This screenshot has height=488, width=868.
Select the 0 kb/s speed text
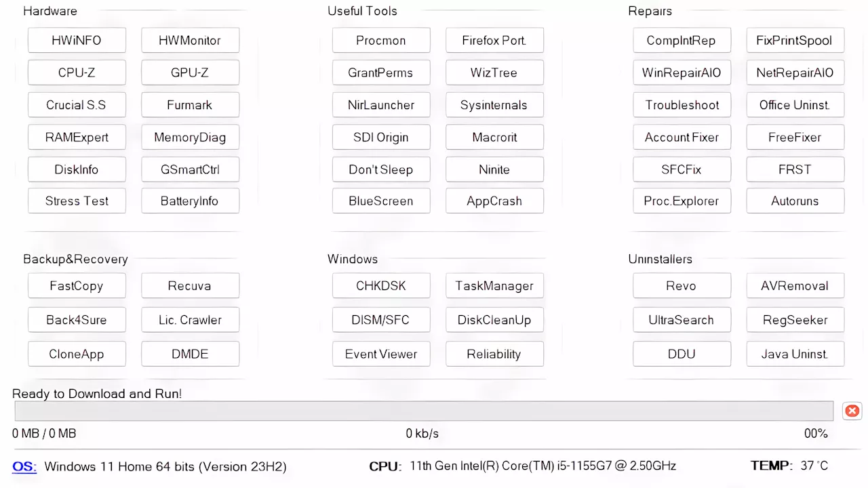click(422, 433)
